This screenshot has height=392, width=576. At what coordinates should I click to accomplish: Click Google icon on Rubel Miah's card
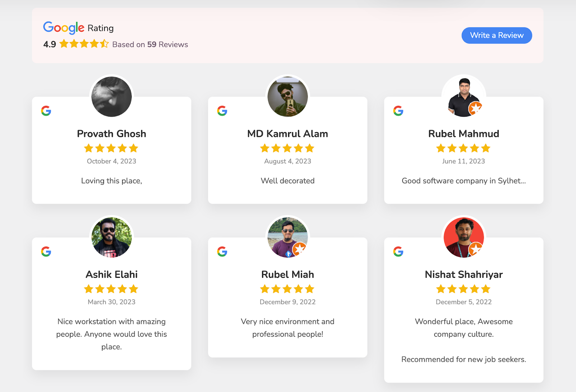pos(222,252)
